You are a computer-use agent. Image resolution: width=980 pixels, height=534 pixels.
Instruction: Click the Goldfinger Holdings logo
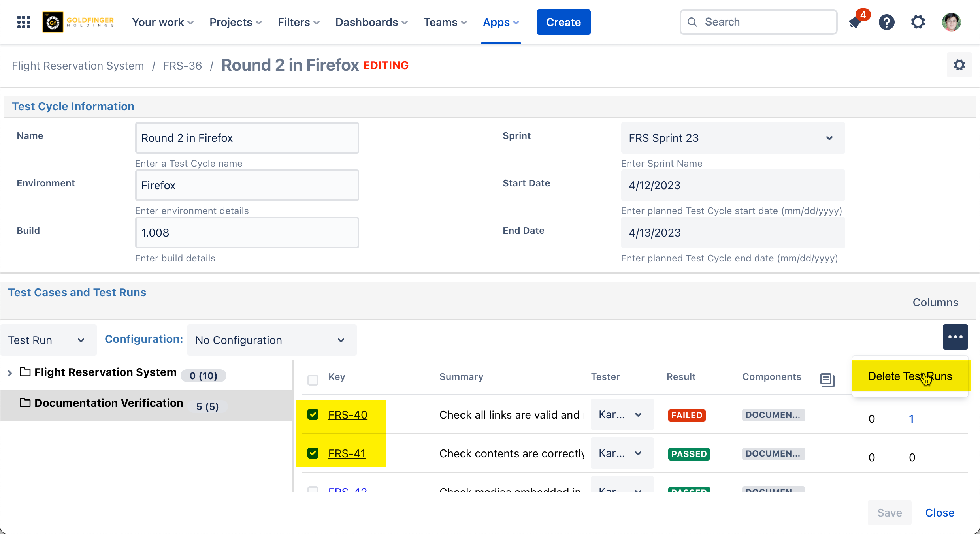tap(78, 22)
